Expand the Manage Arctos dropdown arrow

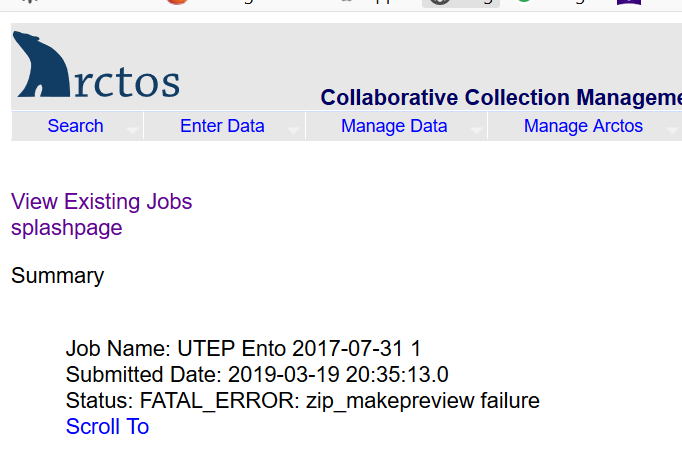(673, 130)
